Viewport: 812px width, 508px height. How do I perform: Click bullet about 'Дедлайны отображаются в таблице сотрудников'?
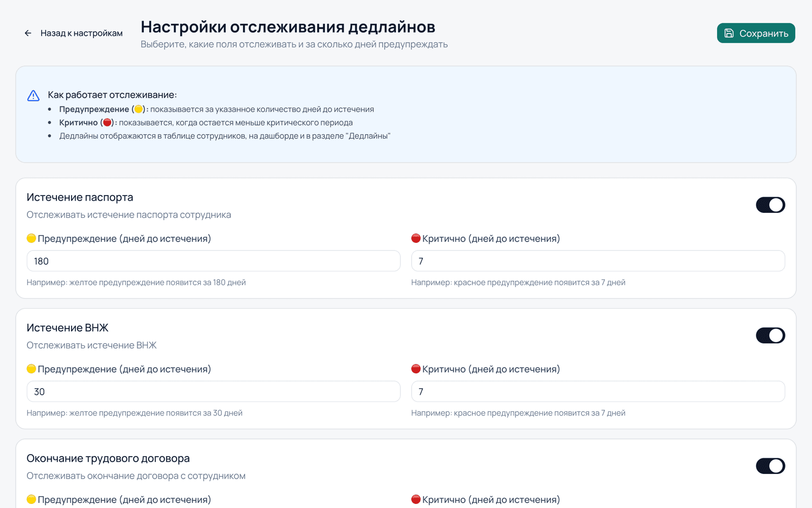click(x=225, y=136)
